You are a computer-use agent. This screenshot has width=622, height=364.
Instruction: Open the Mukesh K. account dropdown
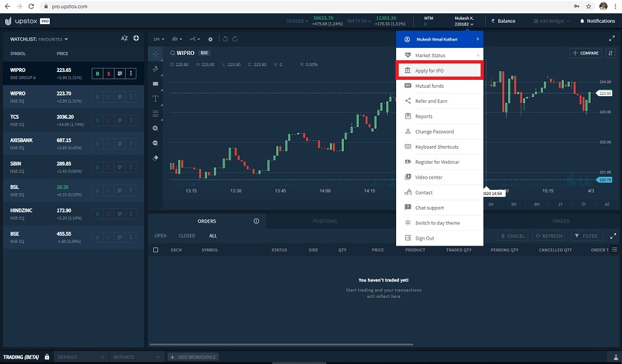tap(464, 21)
